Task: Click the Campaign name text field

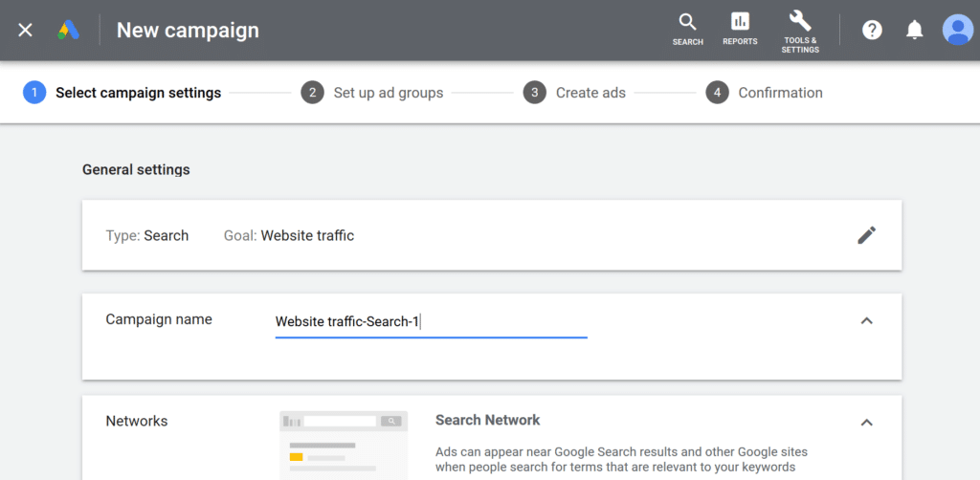Action: click(432, 322)
